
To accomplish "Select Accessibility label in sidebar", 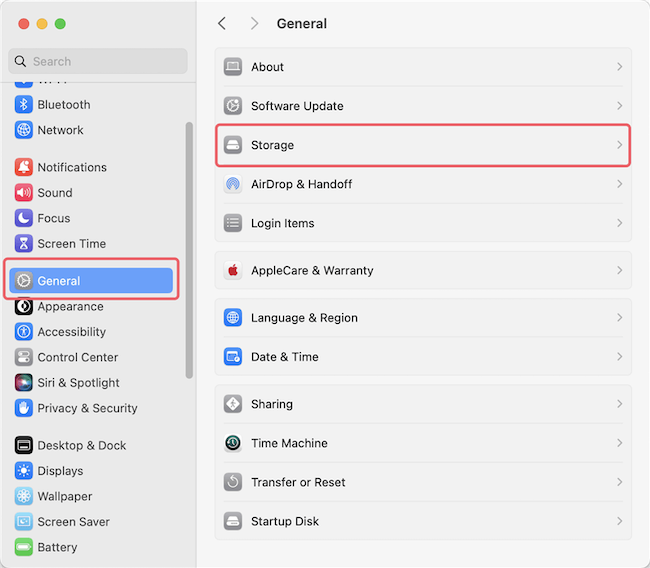I will pyautogui.click(x=72, y=332).
